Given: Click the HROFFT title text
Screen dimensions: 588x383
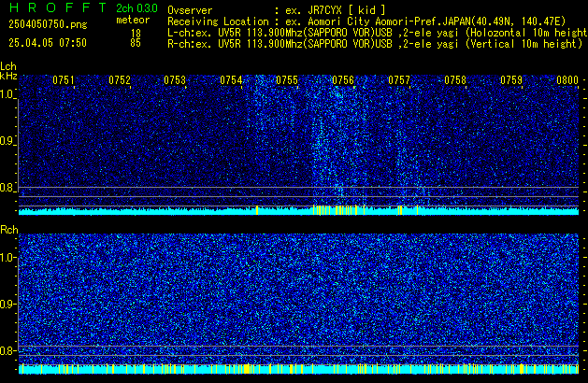Looking at the screenshot, I should point(58,7).
